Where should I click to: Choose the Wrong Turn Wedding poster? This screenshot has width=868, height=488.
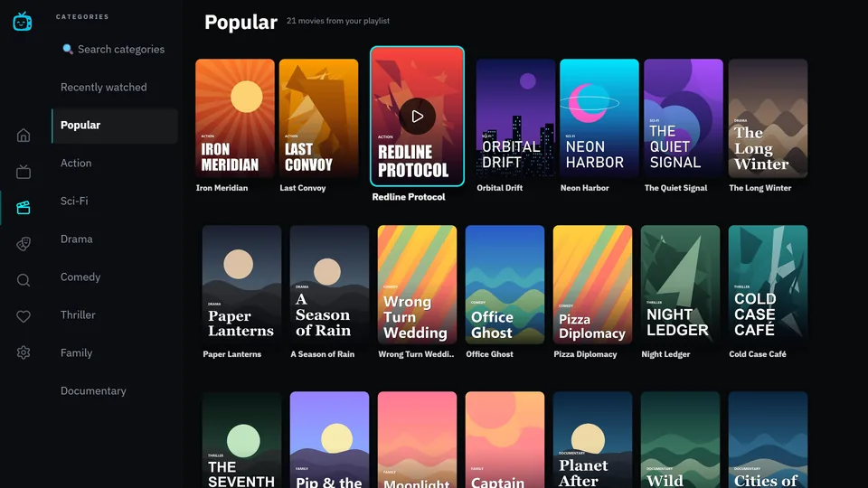(x=417, y=285)
